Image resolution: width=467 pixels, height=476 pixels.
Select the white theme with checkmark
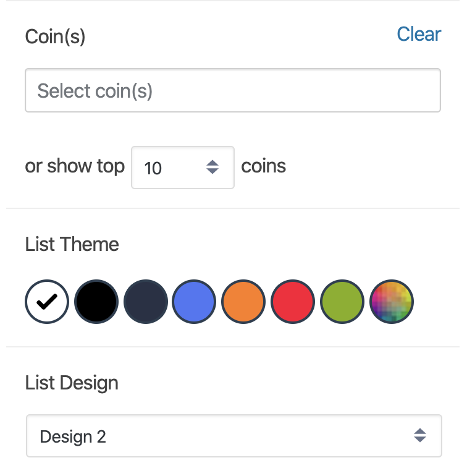click(47, 302)
